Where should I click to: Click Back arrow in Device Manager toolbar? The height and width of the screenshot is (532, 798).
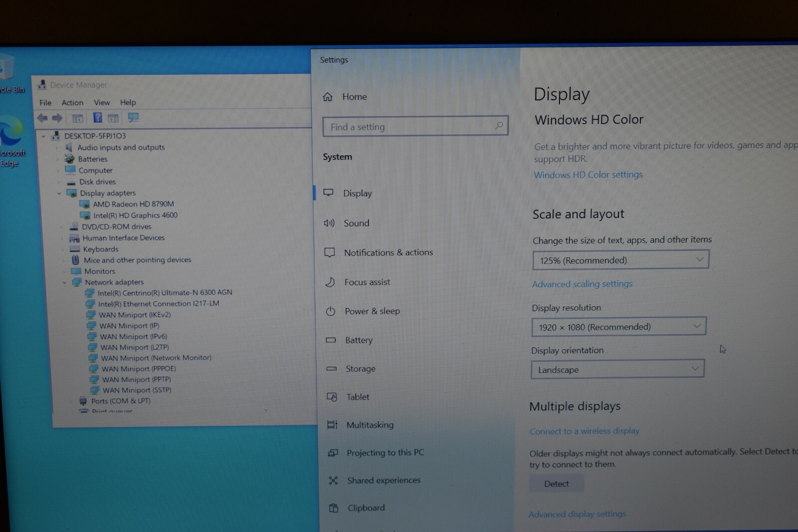(x=42, y=118)
